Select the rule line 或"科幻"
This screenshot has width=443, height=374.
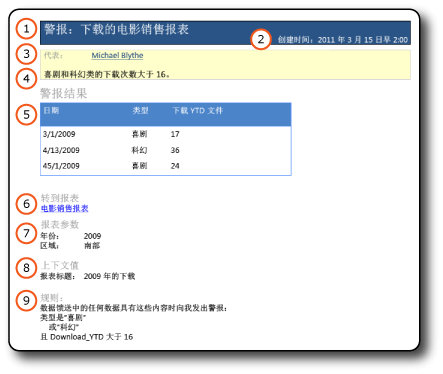click(64, 327)
